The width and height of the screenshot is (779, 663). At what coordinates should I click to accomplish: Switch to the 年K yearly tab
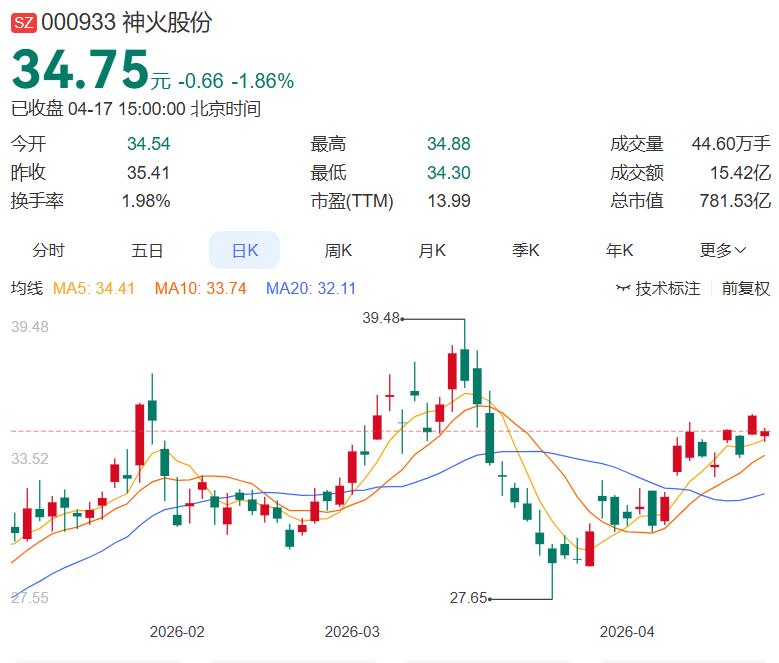point(620,250)
